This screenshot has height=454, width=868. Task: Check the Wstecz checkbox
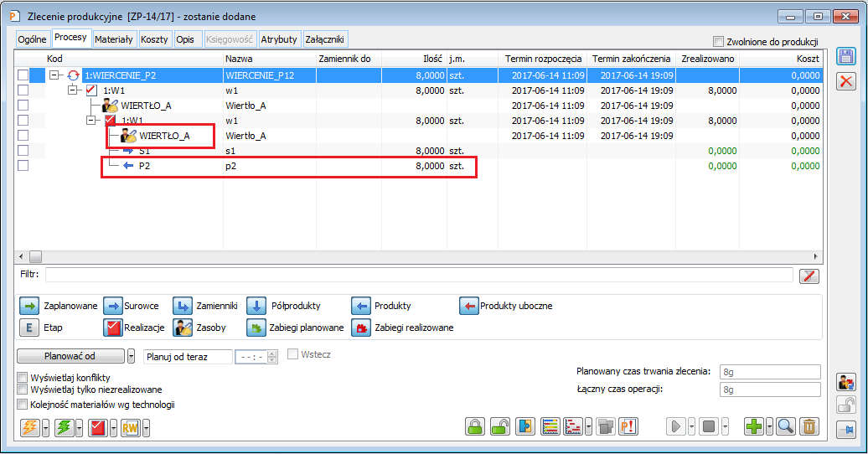(x=293, y=353)
